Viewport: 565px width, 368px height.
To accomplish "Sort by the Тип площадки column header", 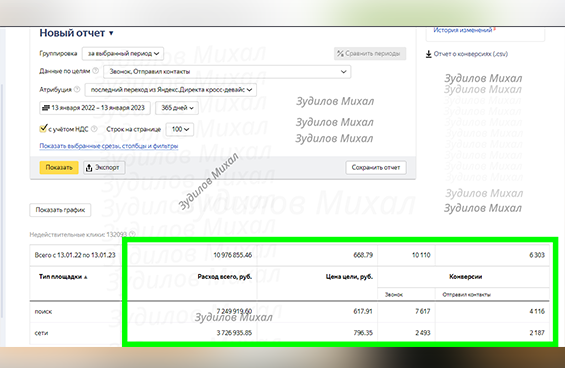I will 63,277.
